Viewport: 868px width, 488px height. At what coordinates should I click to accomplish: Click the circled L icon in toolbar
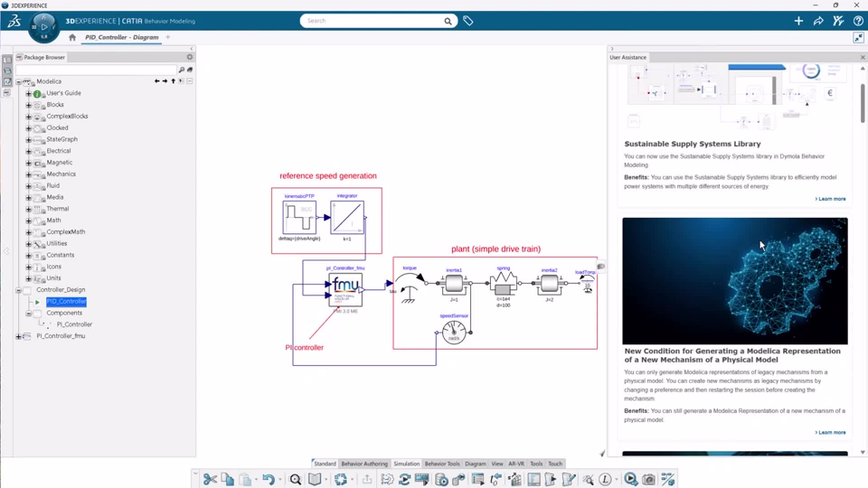(605, 479)
